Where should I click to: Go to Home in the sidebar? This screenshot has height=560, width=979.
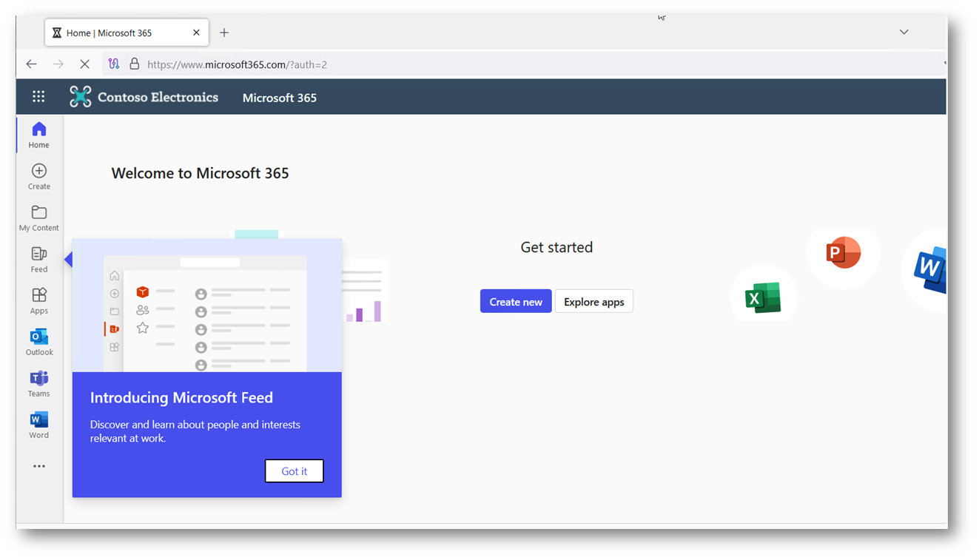pyautogui.click(x=39, y=135)
